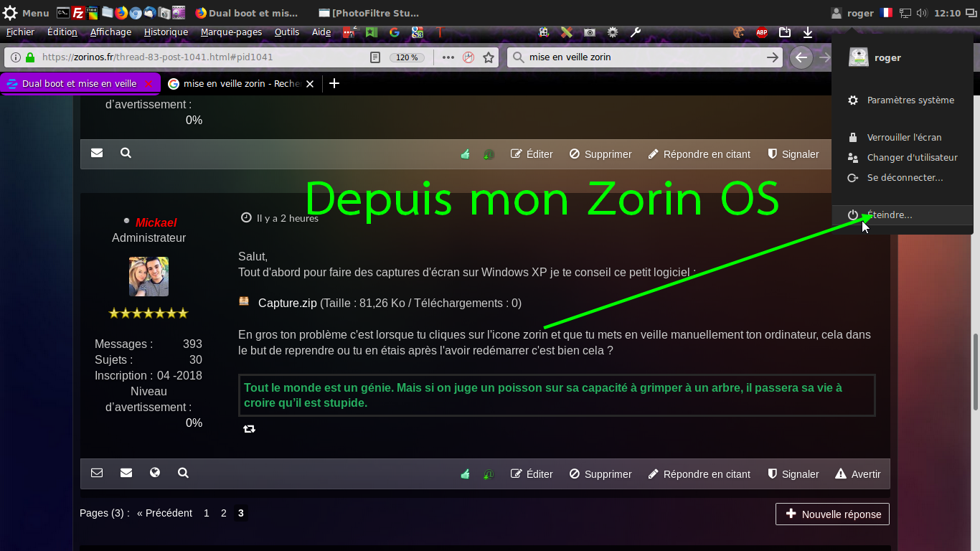980x551 pixels.
Task: Open the French keyboard layout flag indicator
Action: 886,13
